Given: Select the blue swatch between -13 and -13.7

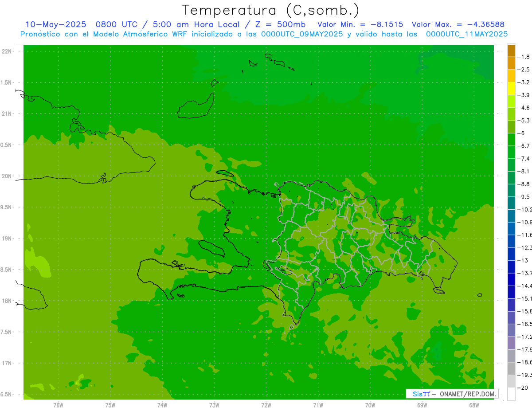Looking at the screenshot, I should 511,266.
